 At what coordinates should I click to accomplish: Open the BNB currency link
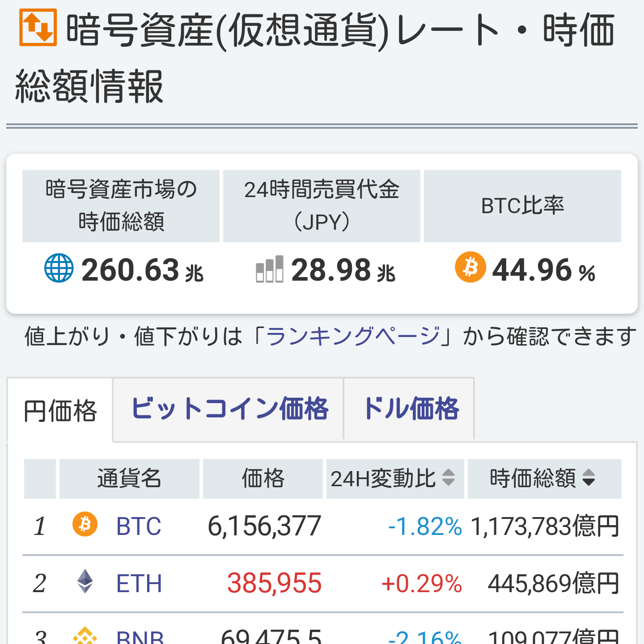[140, 637]
